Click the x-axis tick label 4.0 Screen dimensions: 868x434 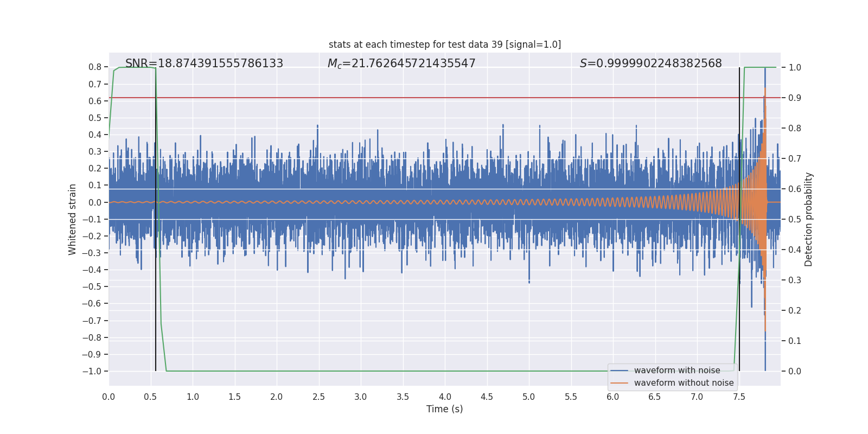click(445, 397)
